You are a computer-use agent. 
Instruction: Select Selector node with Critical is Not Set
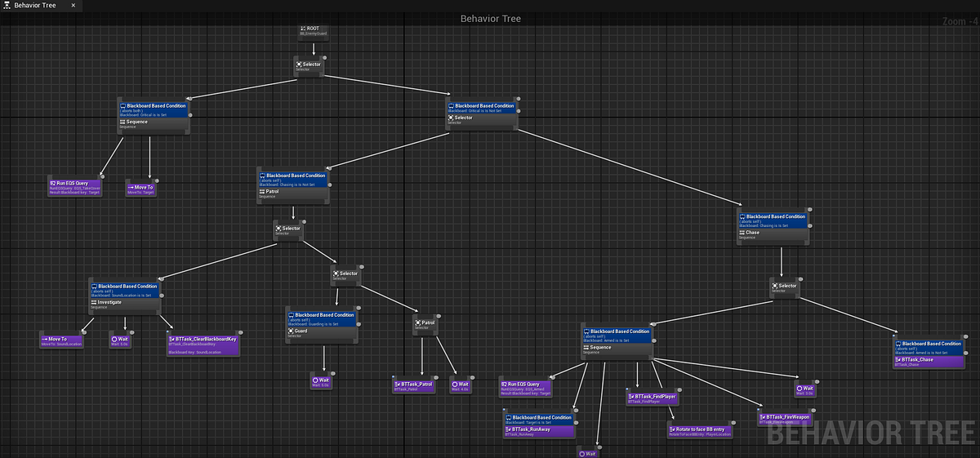click(x=482, y=120)
